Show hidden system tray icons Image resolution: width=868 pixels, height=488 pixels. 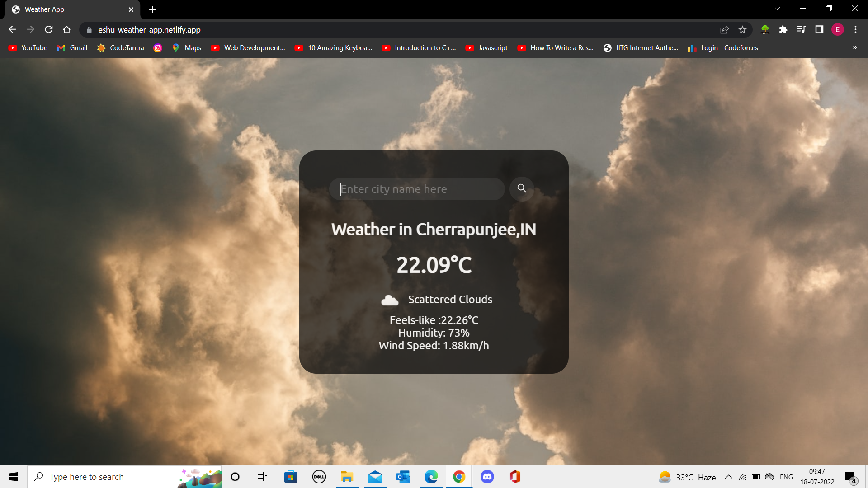728,477
